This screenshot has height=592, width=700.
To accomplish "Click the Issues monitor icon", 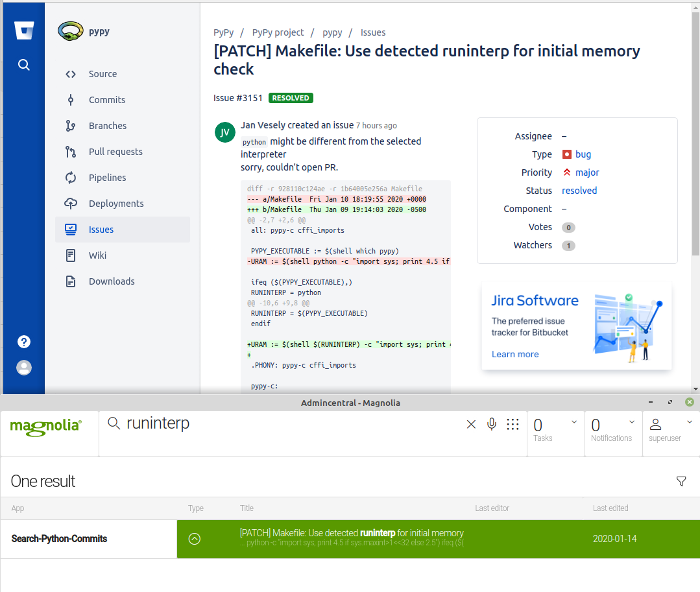I will point(71,230).
